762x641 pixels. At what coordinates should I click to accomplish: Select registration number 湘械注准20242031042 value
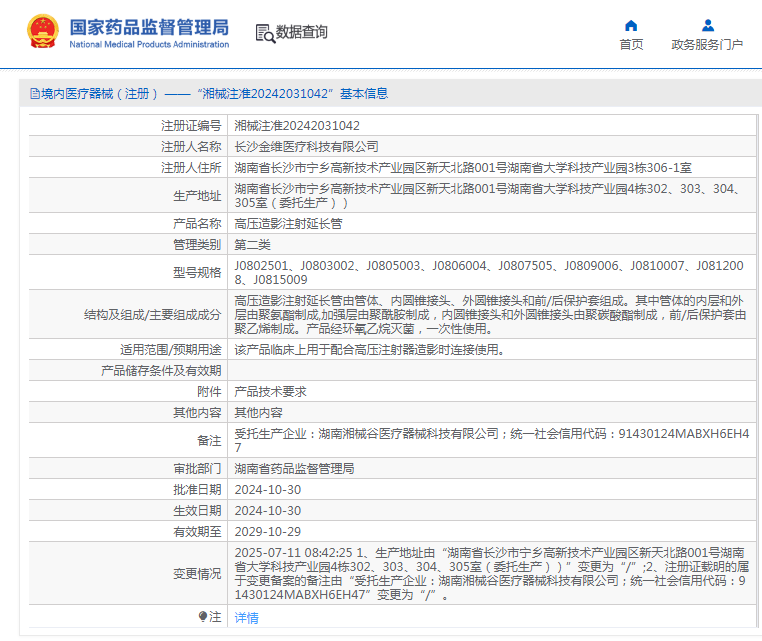[297, 126]
